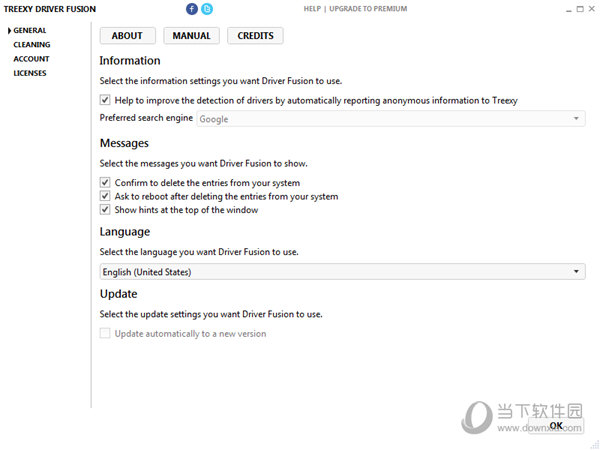Open the Facebook page icon
This screenshot has width=600, height=450.
point(192,9)
